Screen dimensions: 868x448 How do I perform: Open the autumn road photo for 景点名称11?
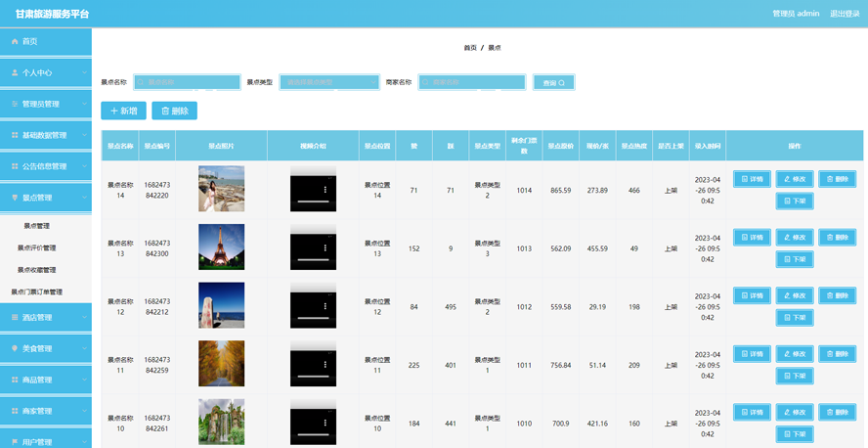(222, 364)
